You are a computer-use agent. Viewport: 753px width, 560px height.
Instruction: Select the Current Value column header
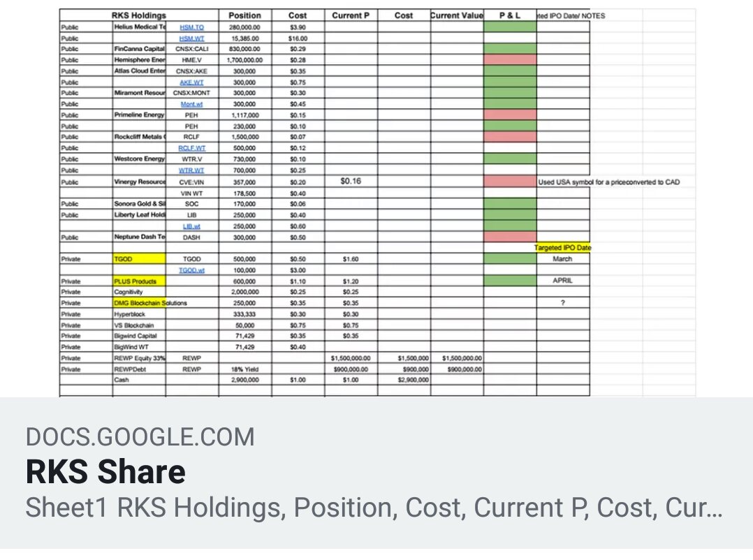457,15
